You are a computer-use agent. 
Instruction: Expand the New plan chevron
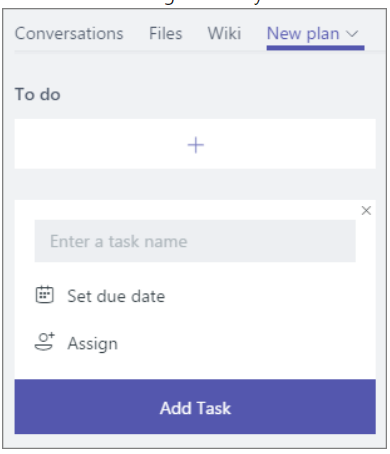click(352, 34)
